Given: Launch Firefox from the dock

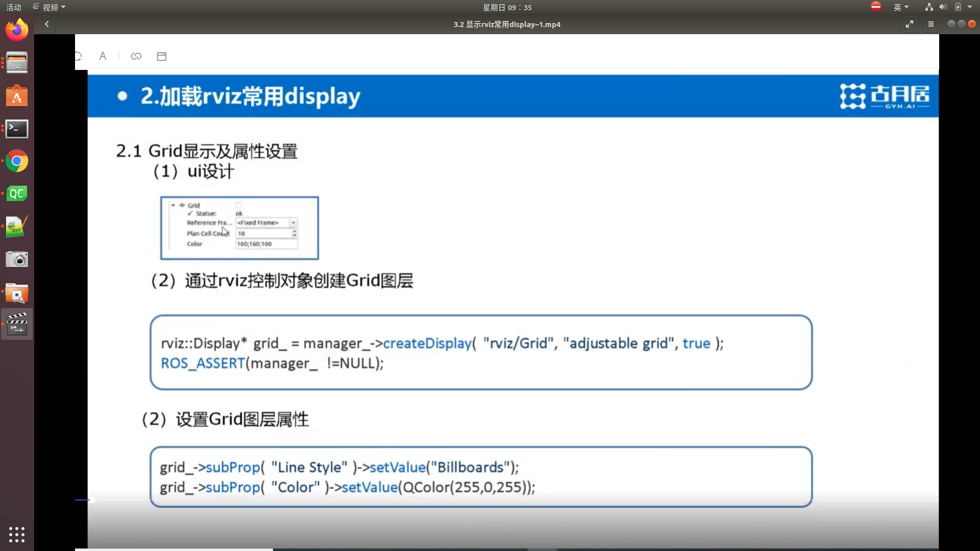Looking at the screenshot, I should [x=17, y=30].
